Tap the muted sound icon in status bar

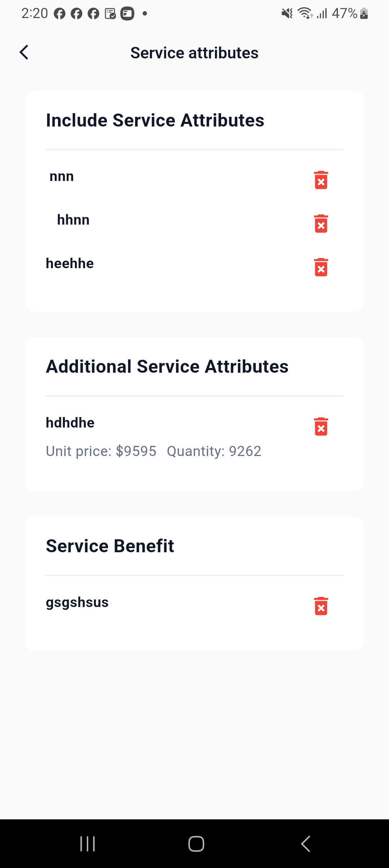pyautogui.click(x=287, y=13)
